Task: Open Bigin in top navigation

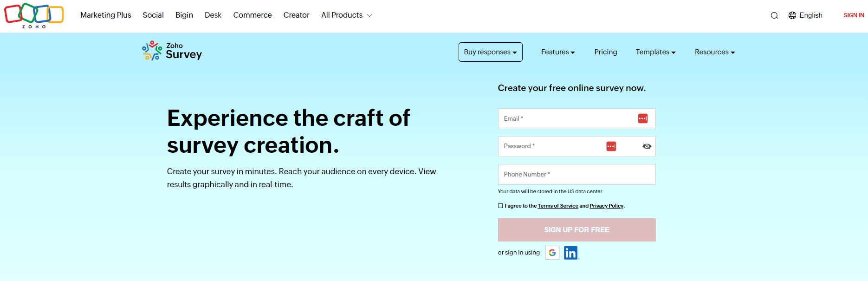Action: [x=184, y=15]
